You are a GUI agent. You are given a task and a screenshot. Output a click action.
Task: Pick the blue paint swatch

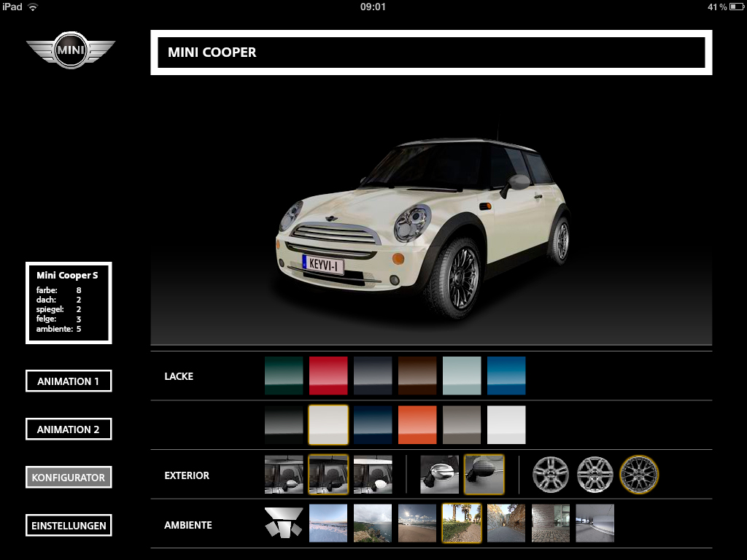[x=506, y=376]
